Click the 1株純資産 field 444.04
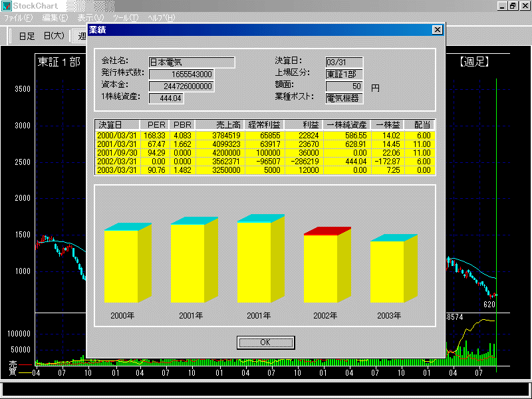Viewport: 532px width, 399px height. [166, 98]
